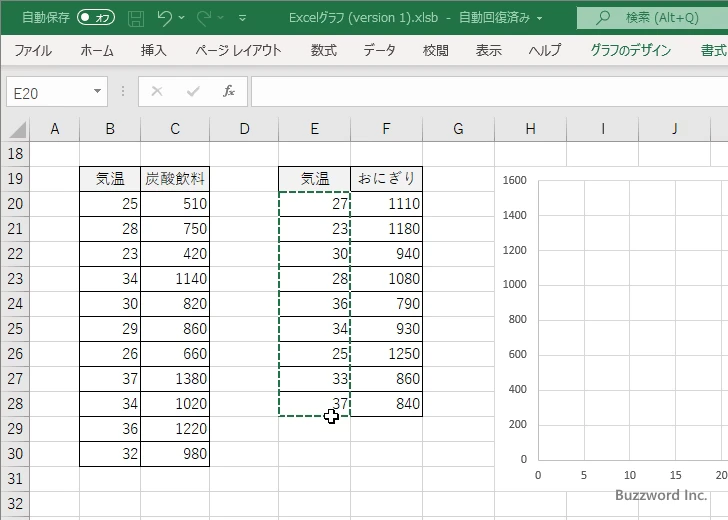Select column C header
Image resolution: width=728 pixels, height=520 pixels.
tap(175, 129)
